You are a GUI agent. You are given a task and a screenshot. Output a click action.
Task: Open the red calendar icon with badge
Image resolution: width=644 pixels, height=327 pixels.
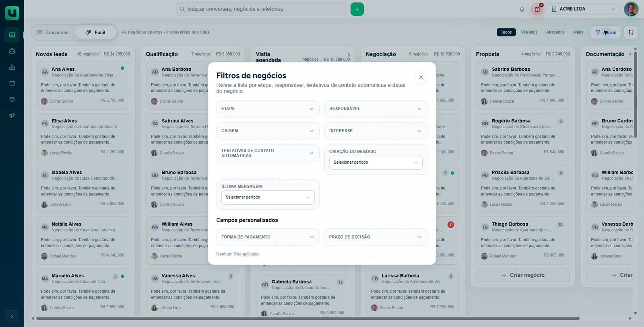[537, 9]
